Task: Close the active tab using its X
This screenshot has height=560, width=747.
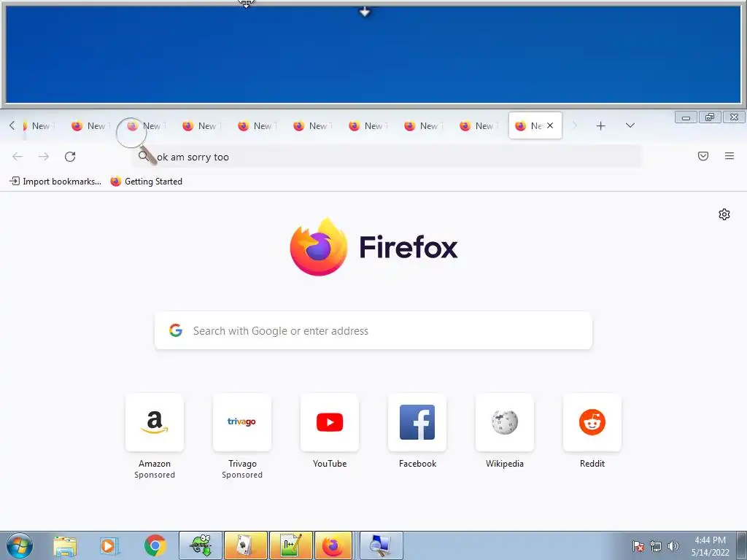Action: pos(550,125)
